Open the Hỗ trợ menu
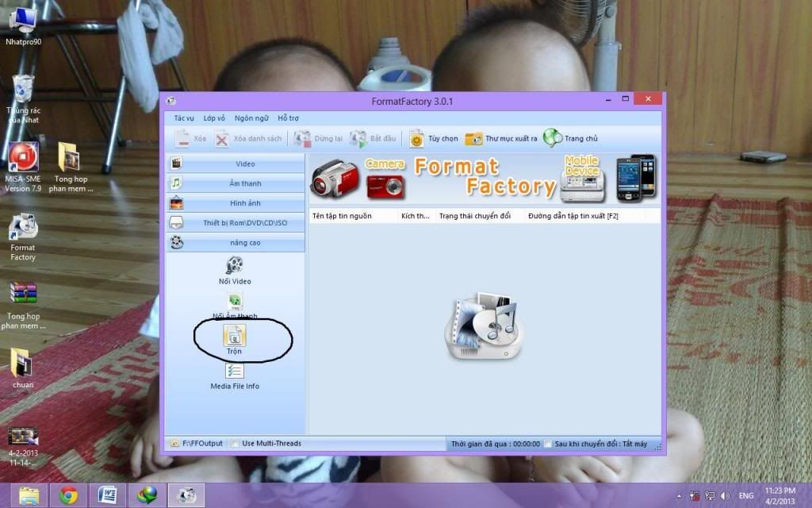 (288, 118)
